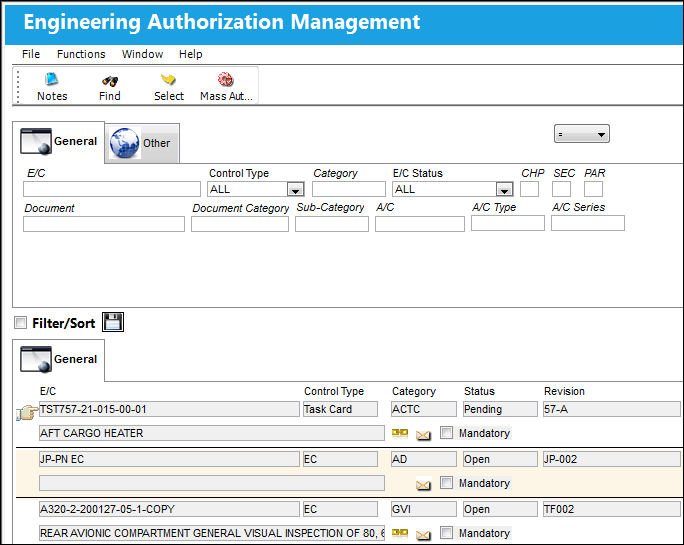Open the equals operator dropdown
Viewport: 684px width, 545px height.
click(x=581, y=134)
